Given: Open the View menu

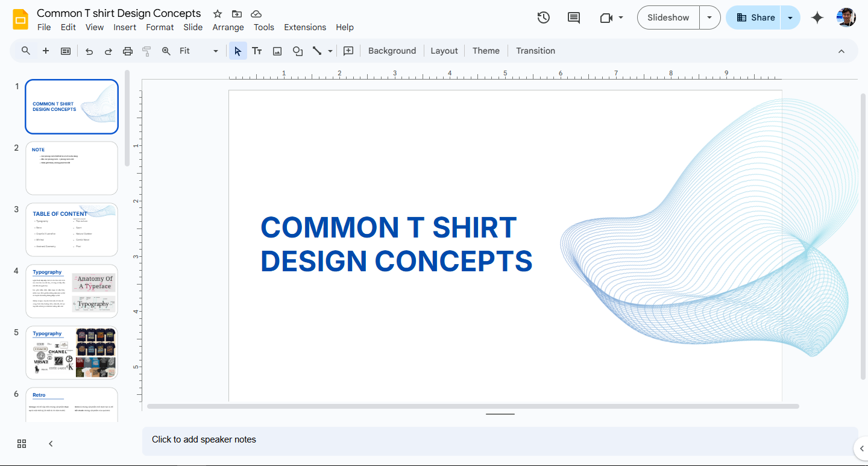Looking at the screenshot, I should [95, 27].
